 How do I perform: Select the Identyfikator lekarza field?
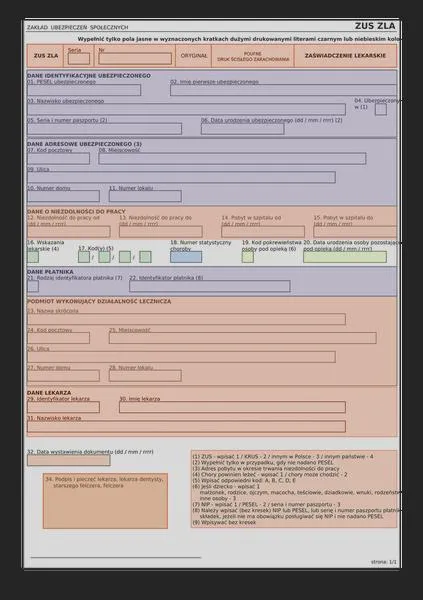64,407
